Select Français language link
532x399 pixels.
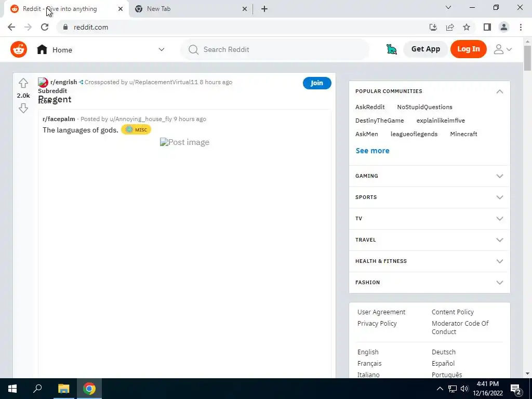(x=369, y=364)
